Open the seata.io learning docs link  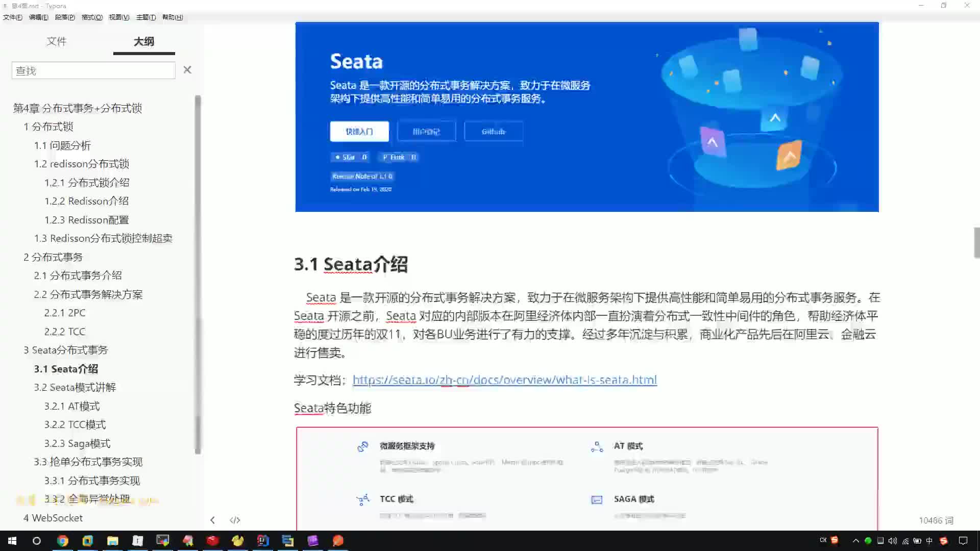[505, 380]
